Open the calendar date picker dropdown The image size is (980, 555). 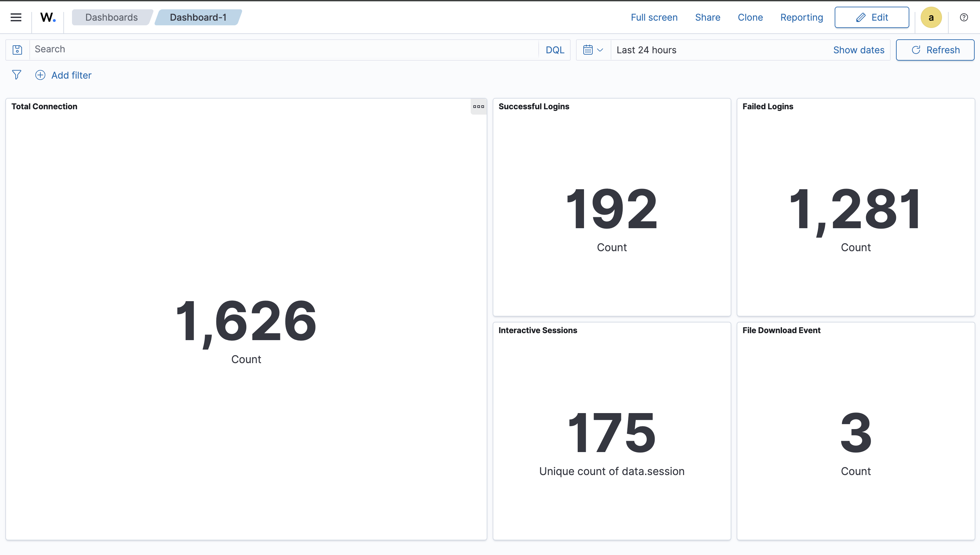click(x=588, y=50)
